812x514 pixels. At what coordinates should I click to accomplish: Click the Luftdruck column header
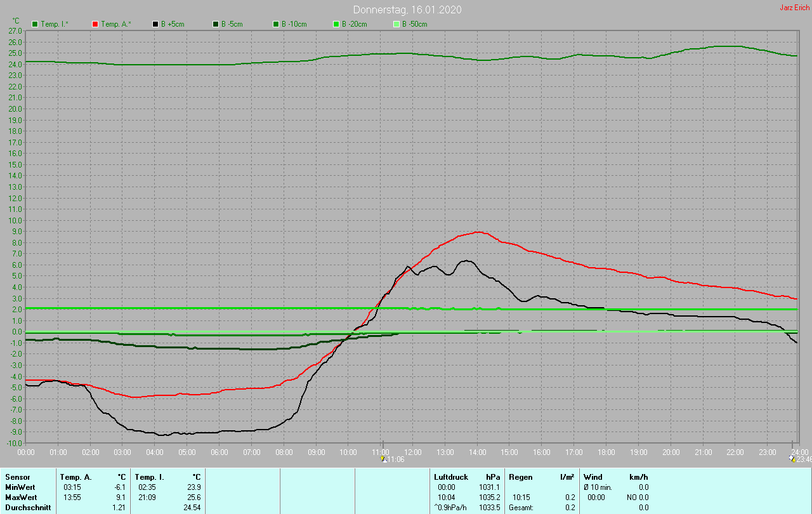450,477
